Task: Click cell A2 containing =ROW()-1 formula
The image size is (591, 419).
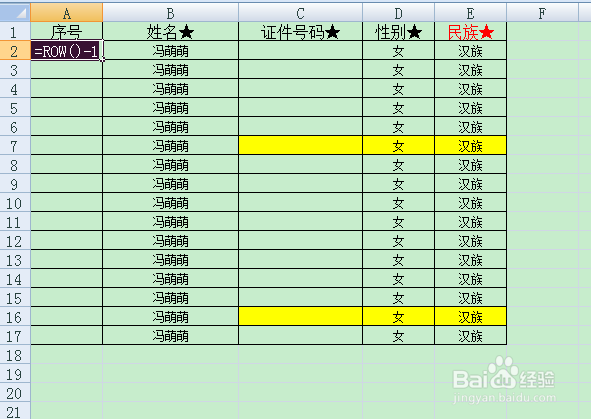Action: pyautogui.click(x=66, y=50)
